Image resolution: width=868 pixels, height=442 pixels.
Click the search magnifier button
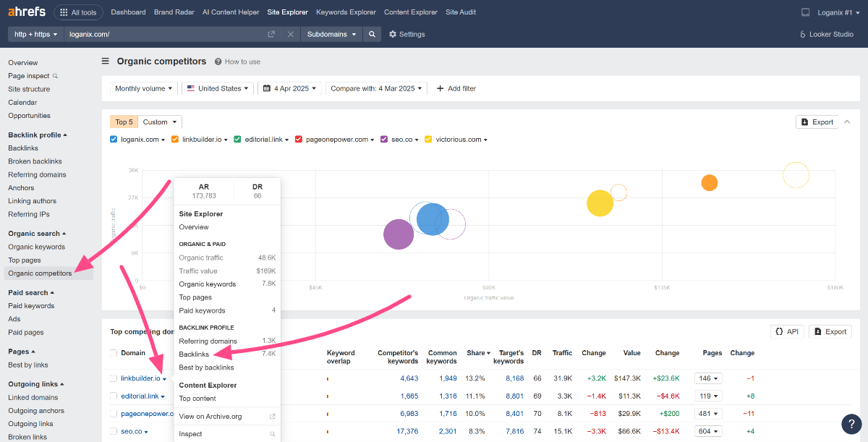coord(372,34)
